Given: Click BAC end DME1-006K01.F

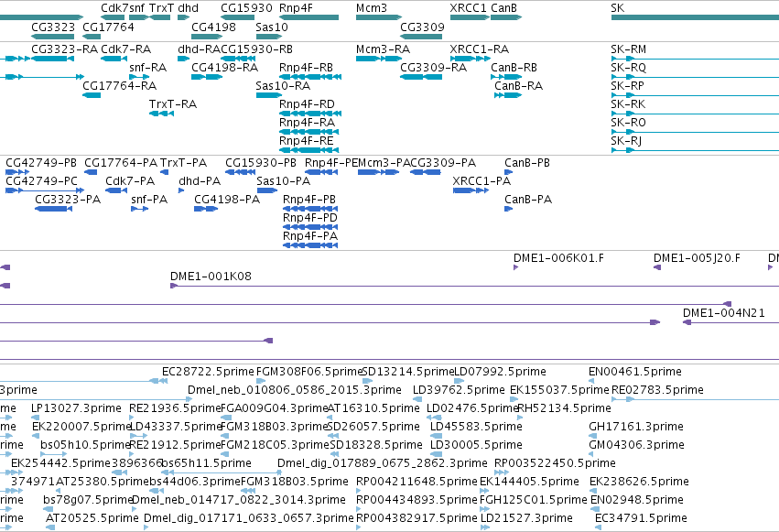Looking at the screenshot, I should pyautogui.click(x=515, y=267).
